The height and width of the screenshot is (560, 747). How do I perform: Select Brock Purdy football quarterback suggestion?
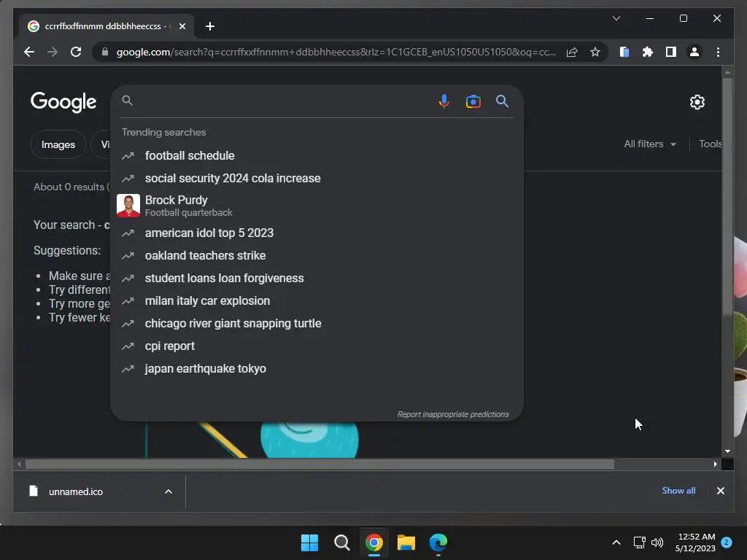tap(317, 206)
